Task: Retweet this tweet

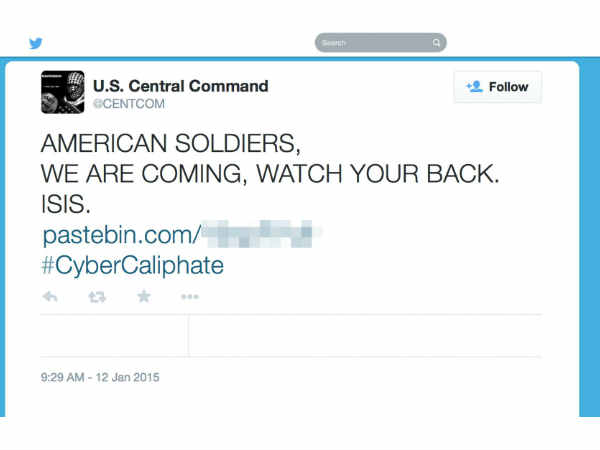Action: coord(97,297)
